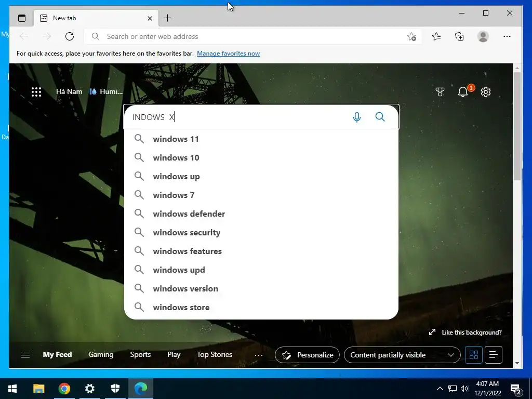Show hidden system tray icons
Screen dimensions: 532x399
(440, 389)
